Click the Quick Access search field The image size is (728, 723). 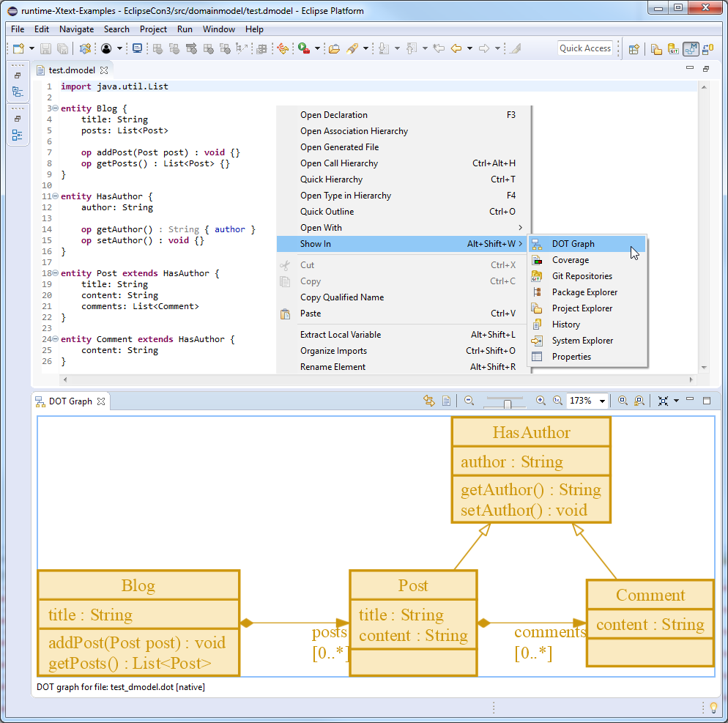(585, 48)
